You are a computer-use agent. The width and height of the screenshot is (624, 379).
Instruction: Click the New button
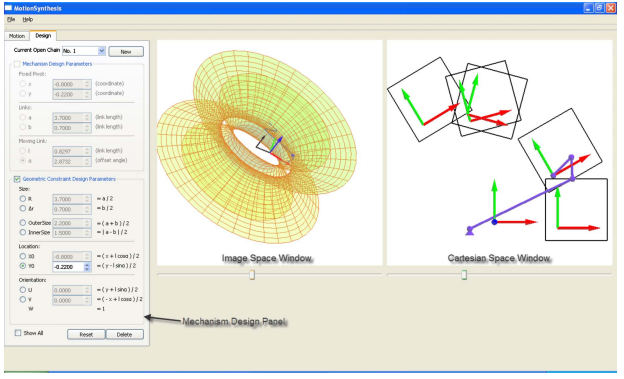[x=126, y=52]
